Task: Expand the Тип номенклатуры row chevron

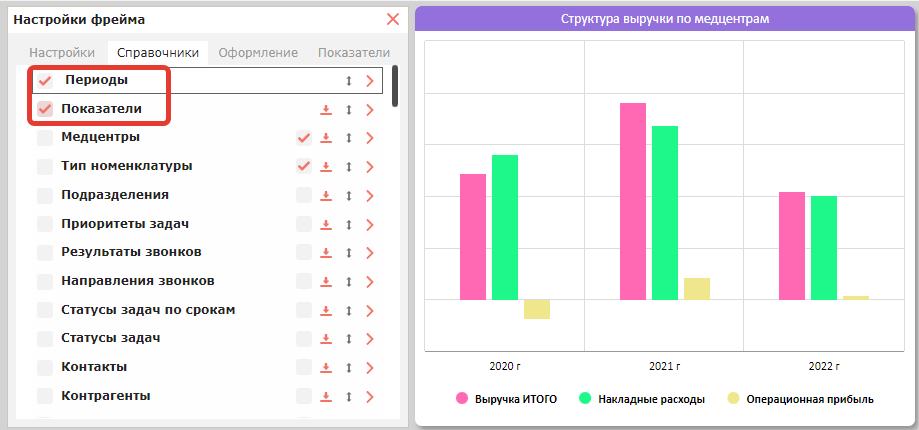Action: pos(369,167)
